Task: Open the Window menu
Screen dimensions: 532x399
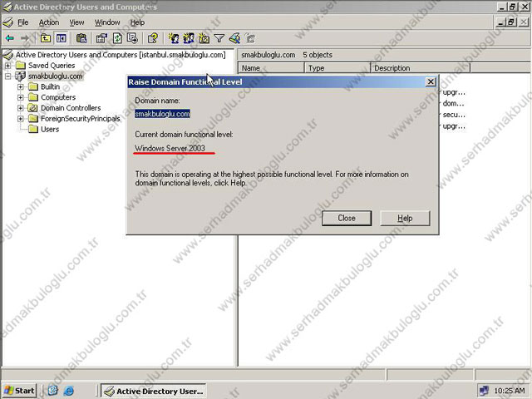Action: click(107, 22)
